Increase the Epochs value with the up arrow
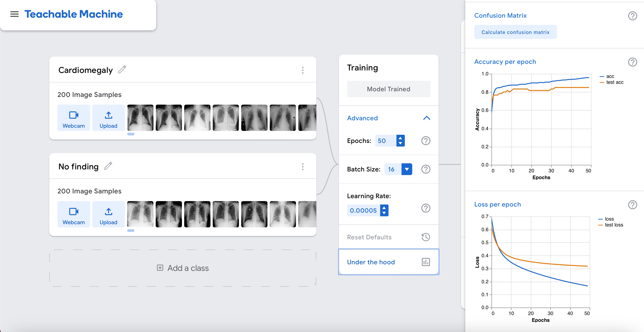This screenshot has height=332, width=644. tap(400, 138)
